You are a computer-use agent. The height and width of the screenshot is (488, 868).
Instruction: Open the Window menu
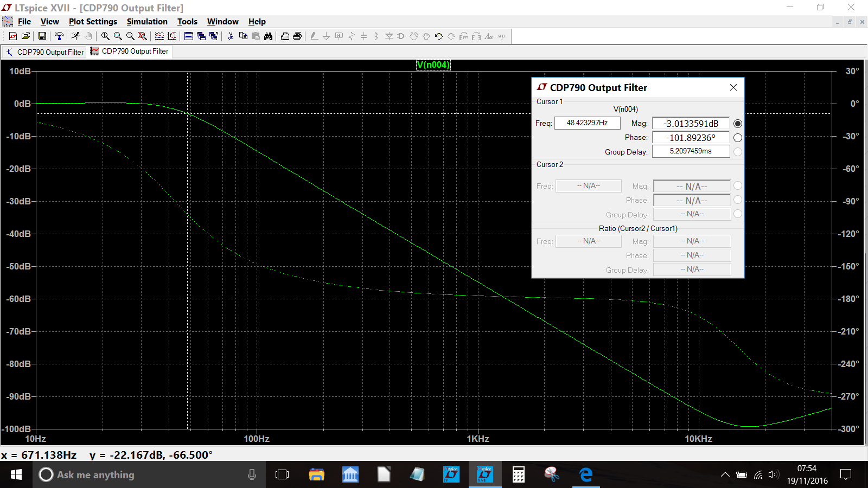pos(223,22)
